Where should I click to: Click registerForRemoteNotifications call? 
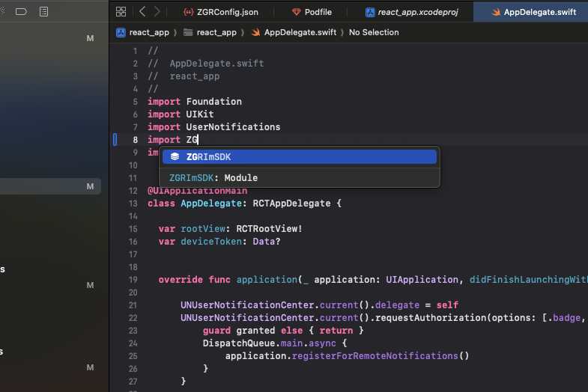pyautogui.click(x=375, y=356)
